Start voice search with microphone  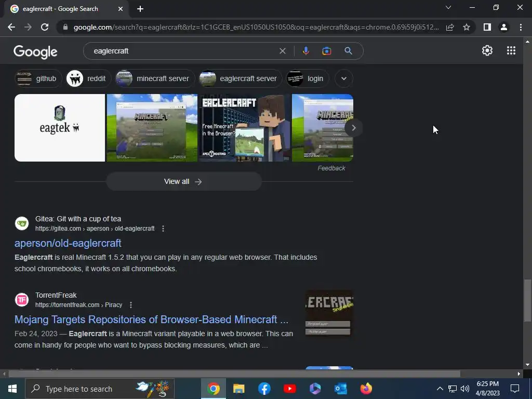click(305, 51)
